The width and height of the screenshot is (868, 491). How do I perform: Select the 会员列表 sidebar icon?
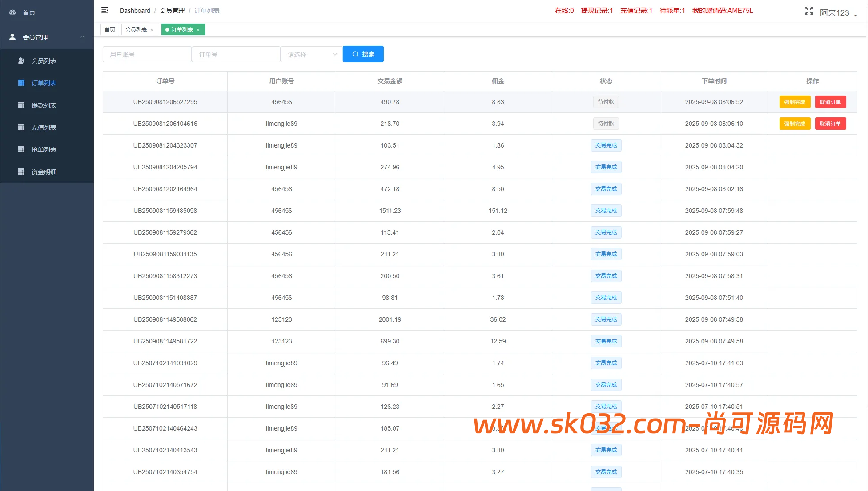(x=21, y=60)
